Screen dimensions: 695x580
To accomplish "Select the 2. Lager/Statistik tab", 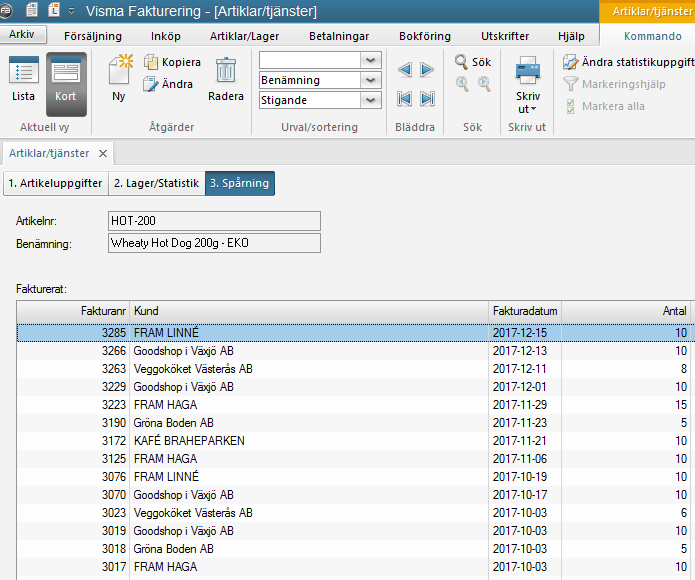I will pos(156,183).
